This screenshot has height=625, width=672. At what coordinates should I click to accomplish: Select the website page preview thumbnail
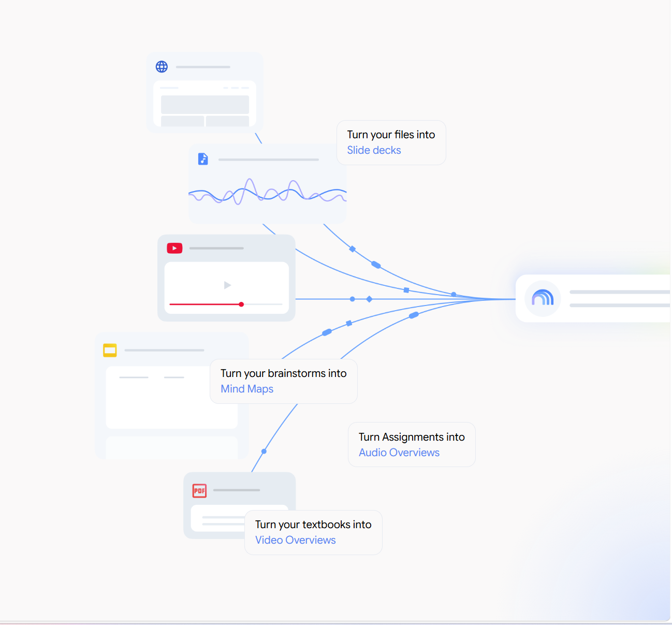coord(205,104)
